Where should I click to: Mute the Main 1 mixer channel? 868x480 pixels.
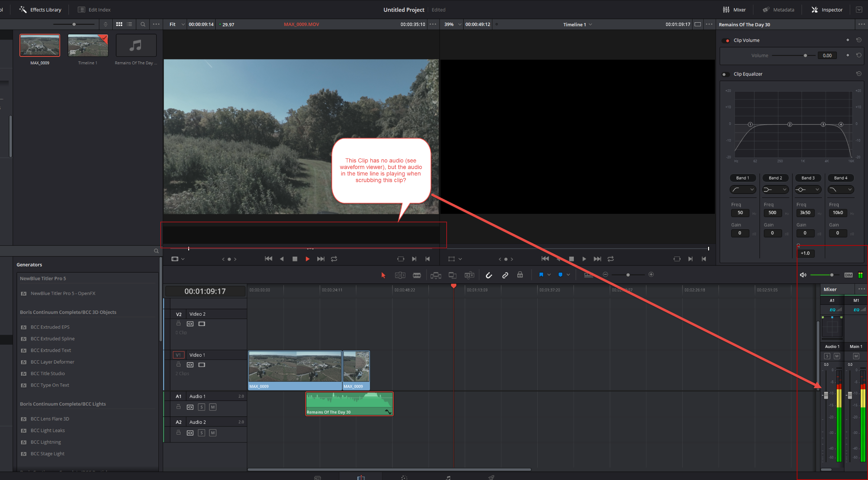coord(856,356)
